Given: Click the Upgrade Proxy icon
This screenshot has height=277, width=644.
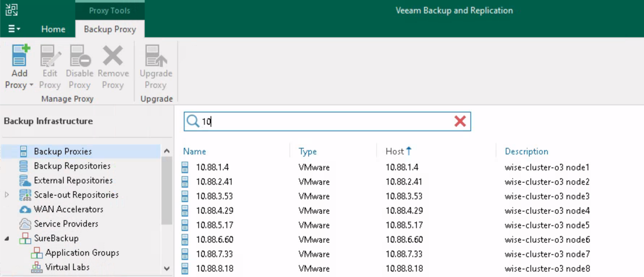Looking at the screenshot, I should pos(156,55).
